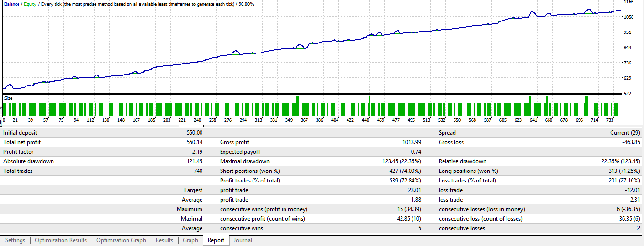644x246 pixels.
Task: Click the Balance label in chart header
Action: (x=12, y=4)
